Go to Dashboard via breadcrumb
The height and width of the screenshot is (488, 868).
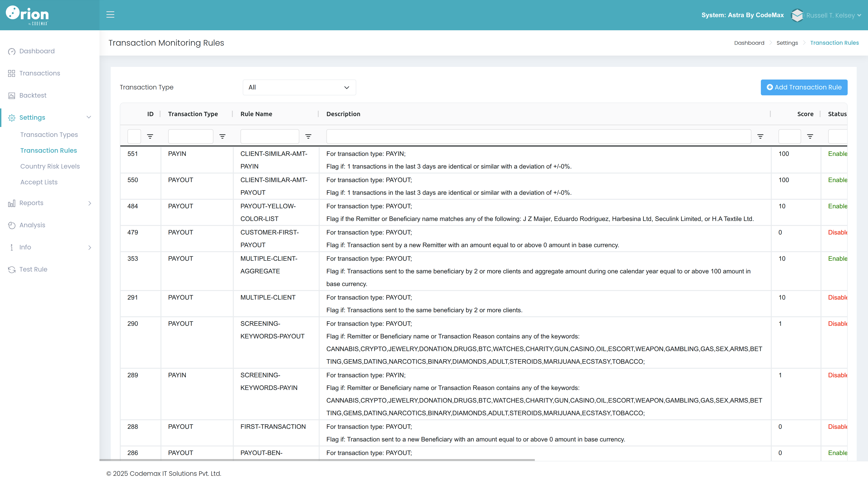[749, 43]
